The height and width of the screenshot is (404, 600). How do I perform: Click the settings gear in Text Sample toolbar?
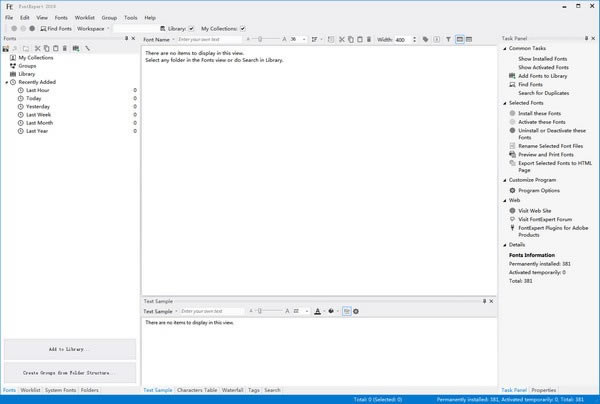pyautogui.click(x=356, y=311)
